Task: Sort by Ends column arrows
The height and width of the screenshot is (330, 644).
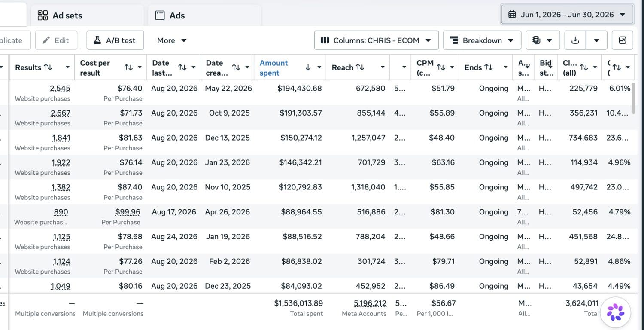Action: pos(488,67)
